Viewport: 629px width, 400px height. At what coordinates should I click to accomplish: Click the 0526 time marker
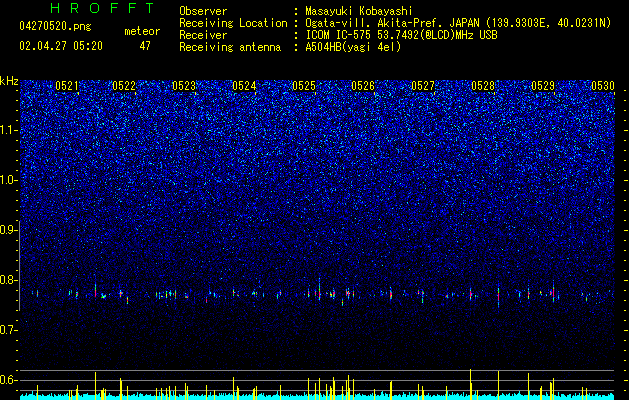tap(363, 86)
